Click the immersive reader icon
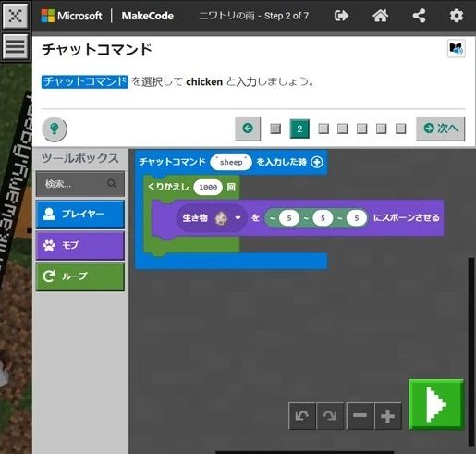Image resolution: width=476 pixels, height=454 pixels. click(457, 49)
